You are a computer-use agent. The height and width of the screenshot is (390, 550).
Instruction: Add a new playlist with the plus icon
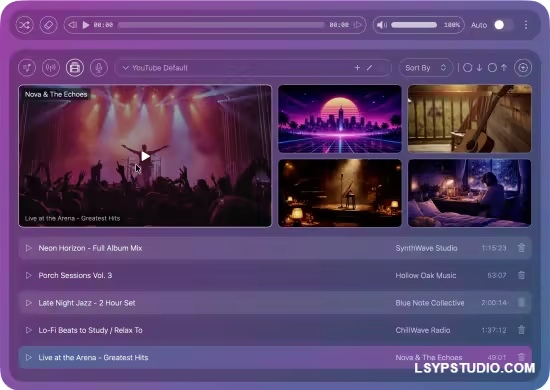point(357,68)
